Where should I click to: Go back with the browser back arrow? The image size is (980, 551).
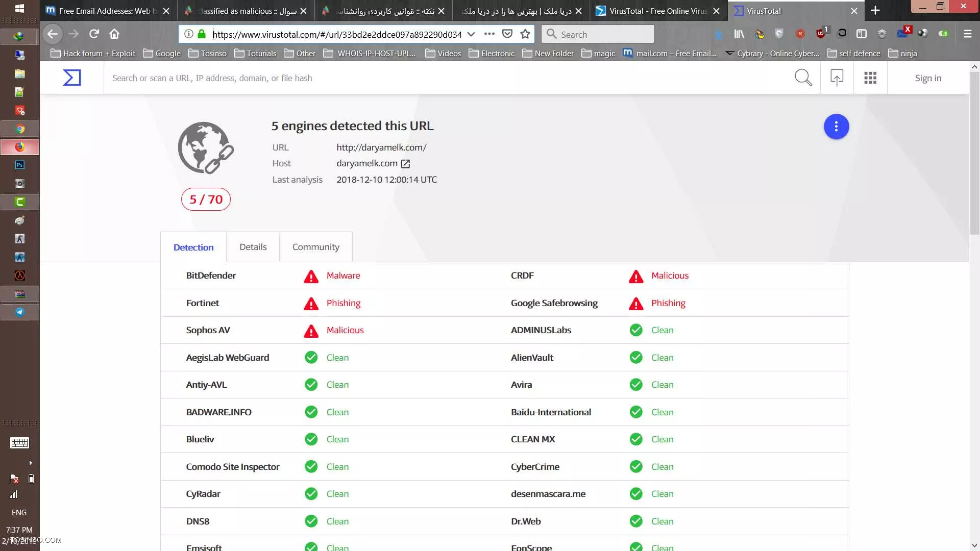point(53,34)
